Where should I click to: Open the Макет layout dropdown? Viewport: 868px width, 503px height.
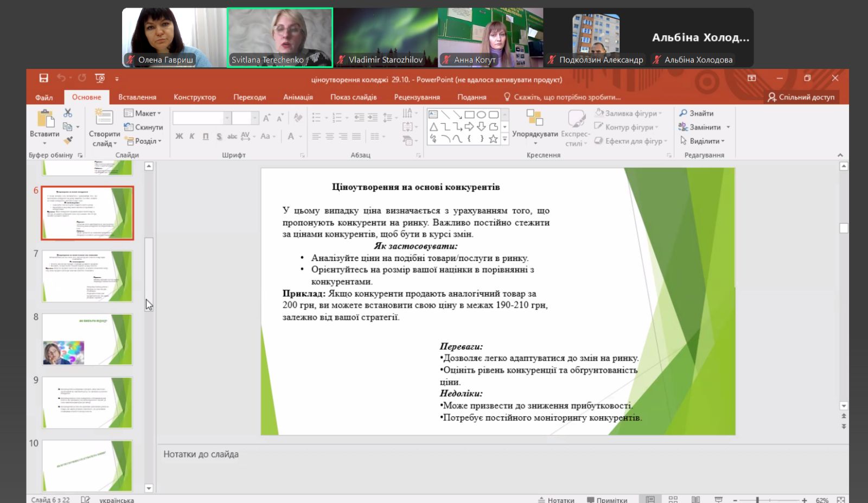(143, 113)
